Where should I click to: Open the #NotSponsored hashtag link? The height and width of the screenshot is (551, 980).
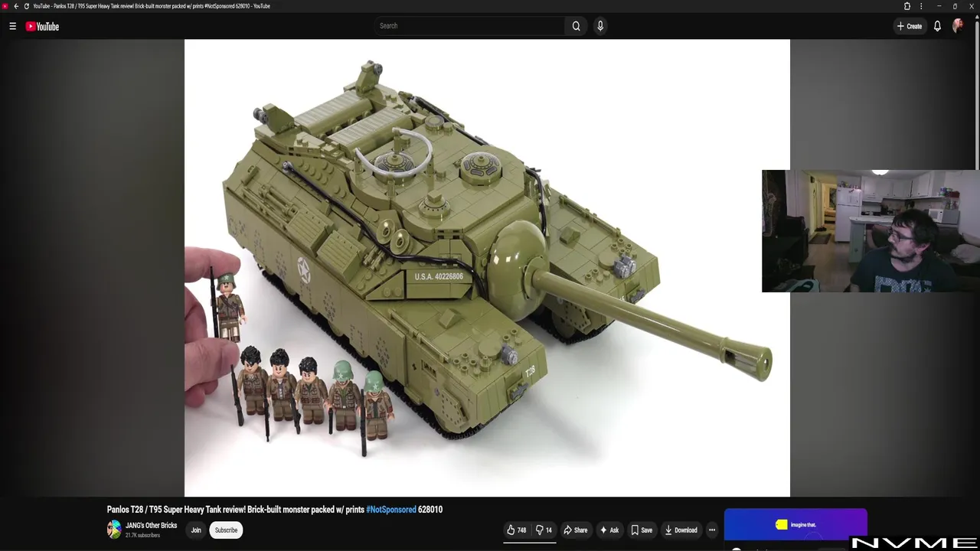(391, 510)
